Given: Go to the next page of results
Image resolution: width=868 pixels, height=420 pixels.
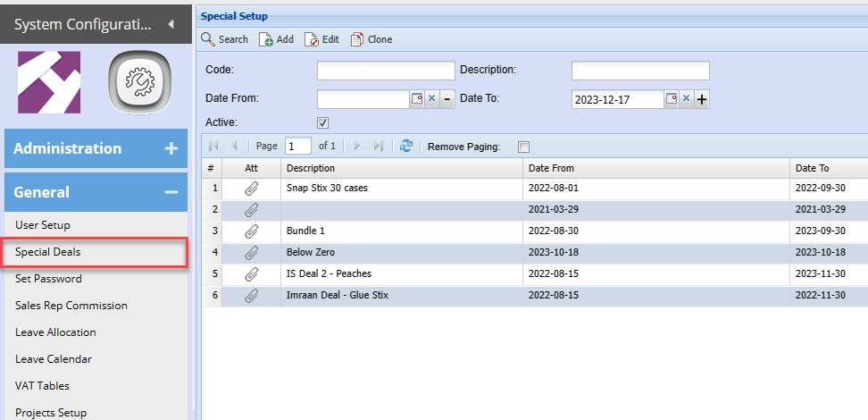Looking at the screenshot, I should (357, 146).
